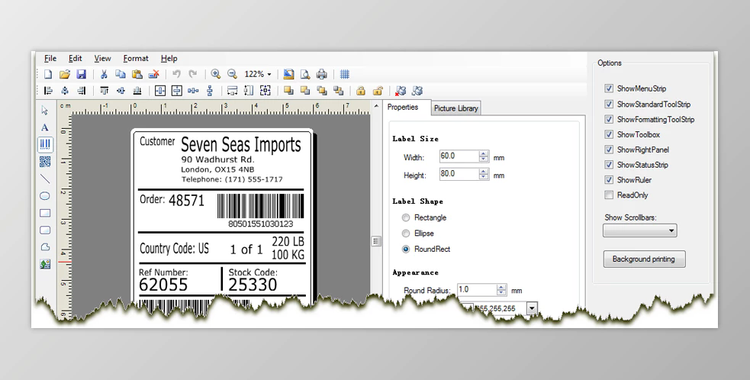Viewport: 750px width, 380px height.
Task: Select the ellipse shape tool
Action: click(x=45, y=196)
